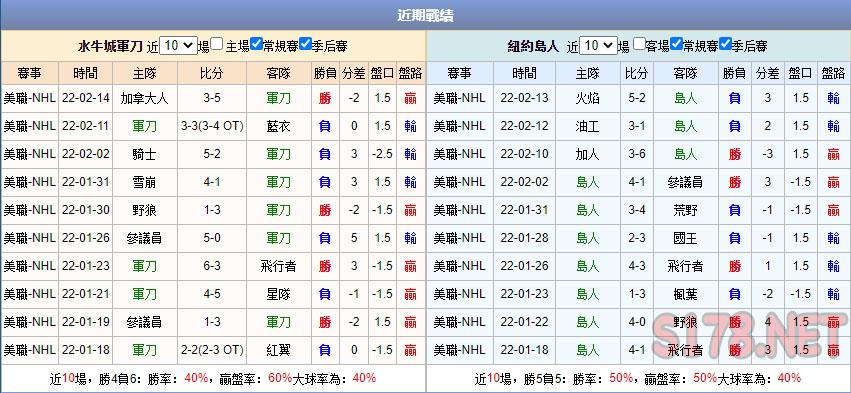Click the home team 油工
This screenshot has height=393, width=851.
pos(587,126)
